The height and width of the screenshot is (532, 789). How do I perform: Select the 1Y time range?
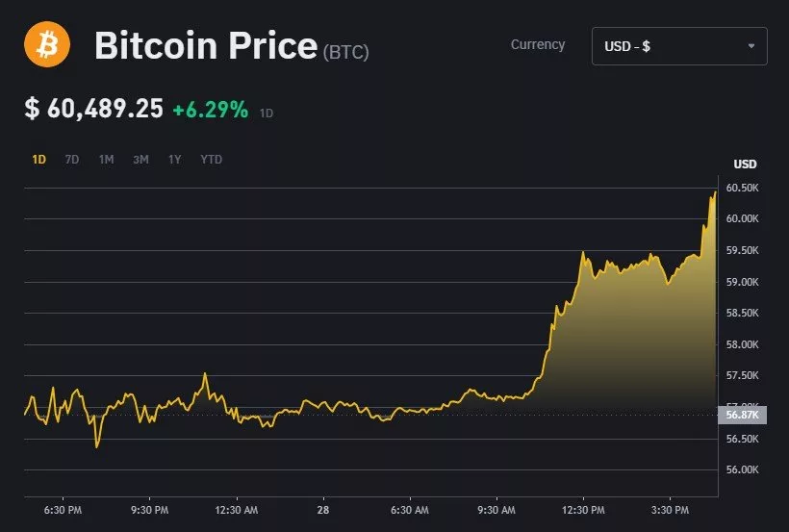(x=174, y=160)
